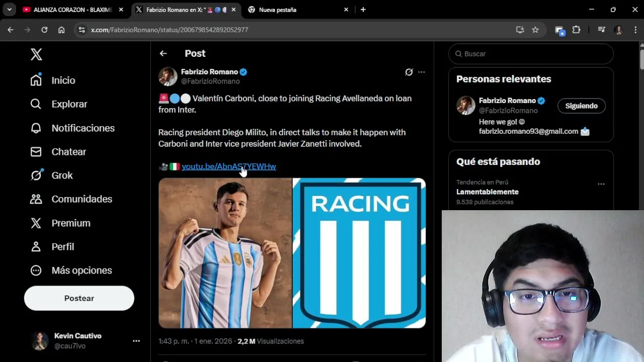The width and height of the screenshot is (644, 362).
Task: Open Chatear messages
Action: [58, 152]
